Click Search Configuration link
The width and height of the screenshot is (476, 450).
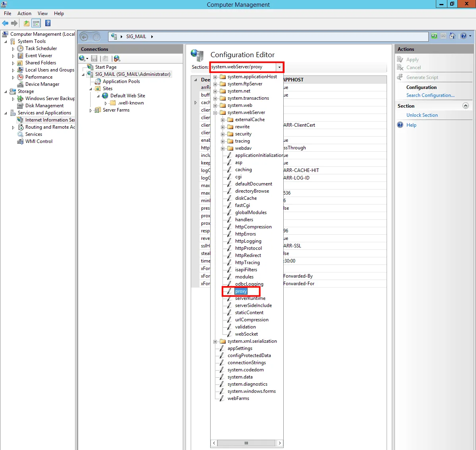click(430, 95)
